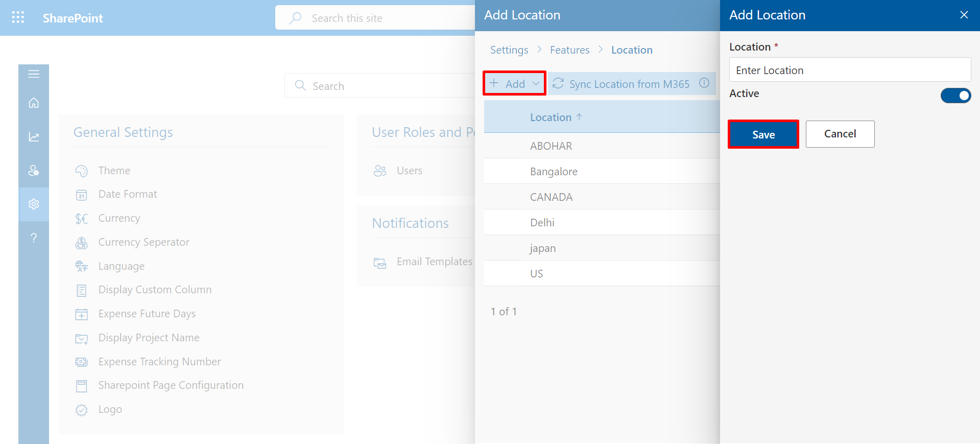Open the user admin icon in sidebar
The image size is (980, 444).
coord(34,170)
